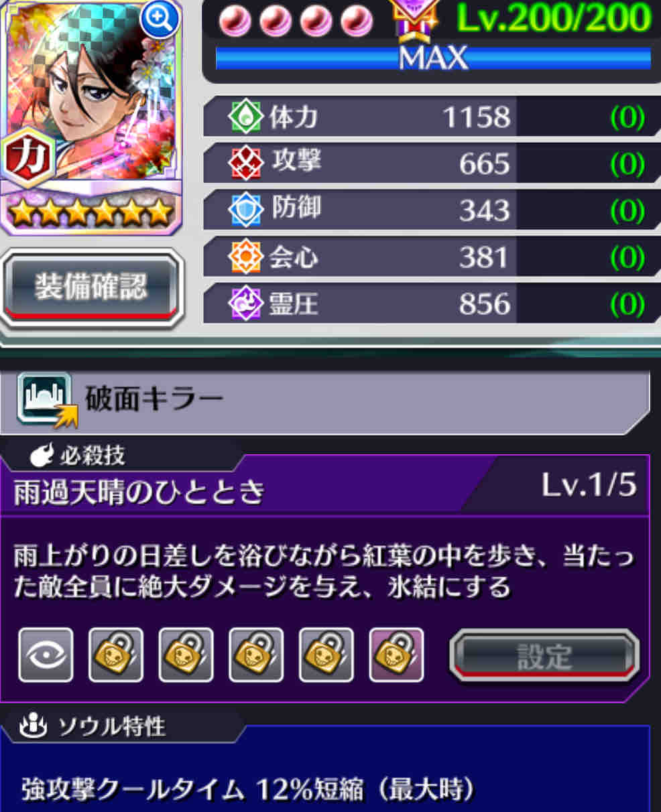Tap the 破面キラー killer skill icon

pyautogui.click(x=46, y=399)
